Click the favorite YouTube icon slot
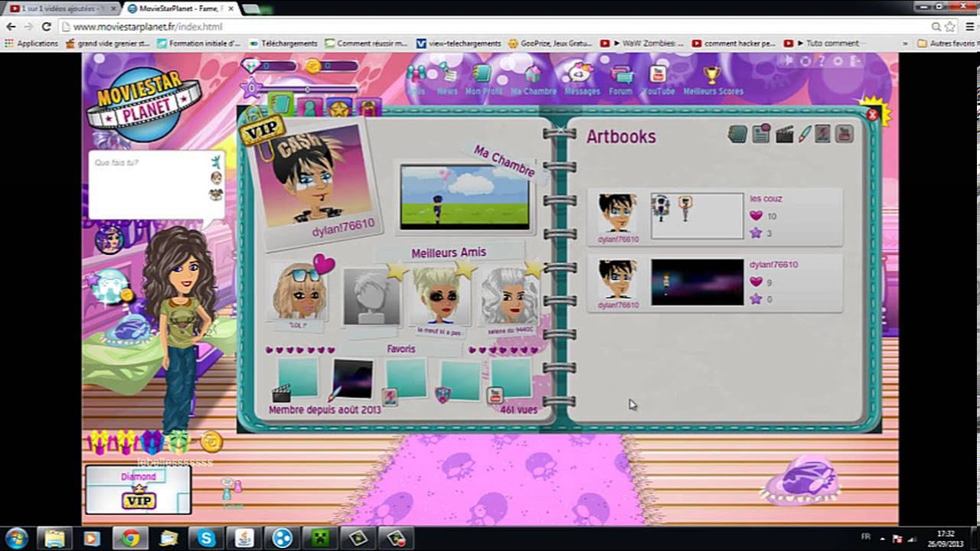The height and width of the screenshot is (551, 980). click(x=495, y=395)
